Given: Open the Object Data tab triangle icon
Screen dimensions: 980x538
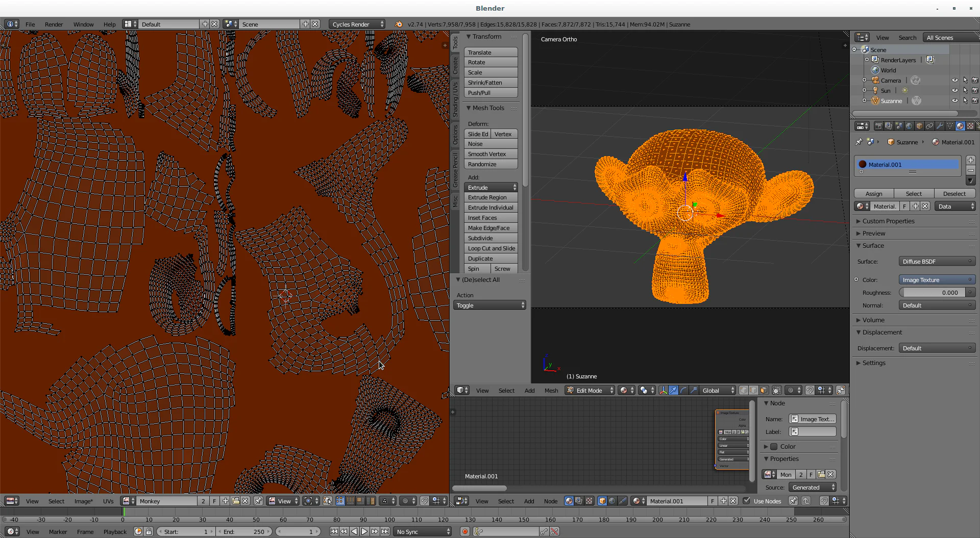Looking at the screenshot, I should (x=950, y=126).
